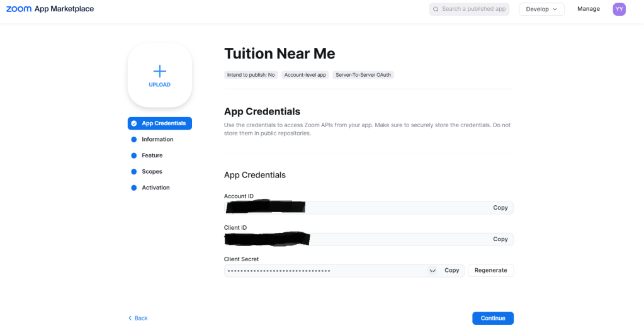Open the YY user avatar menu

pyautogui.click(x=619, y=9)
